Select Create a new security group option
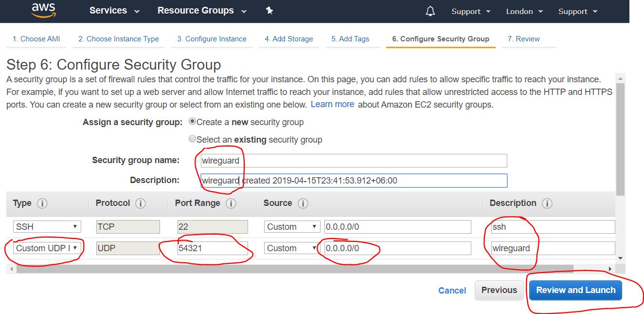The width and height of the screenshot is (644, 314). 192,122
